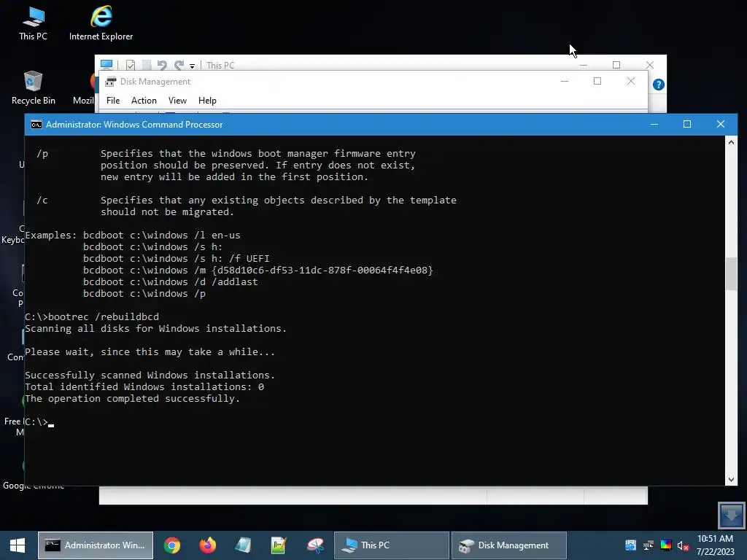Switch to Disk Management taskbar button
Viewport: 747px width, 560px height.
pyautogui.click(x=508, y=545)
